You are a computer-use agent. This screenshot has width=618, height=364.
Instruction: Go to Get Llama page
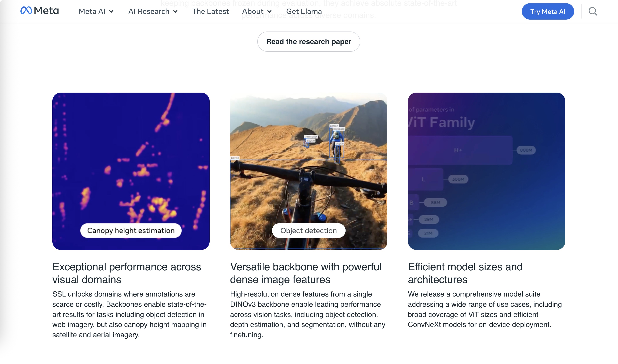coord(304,11)
